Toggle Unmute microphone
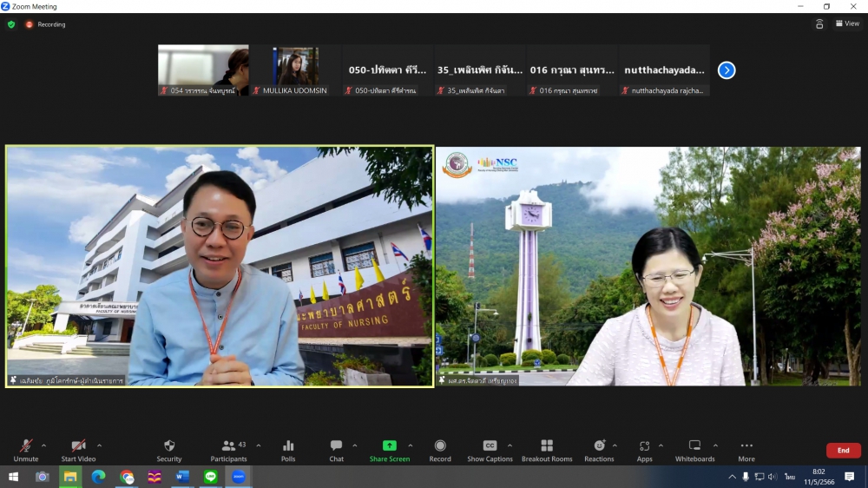The height and width of the screenshot is (488, 868). [26, 445]
